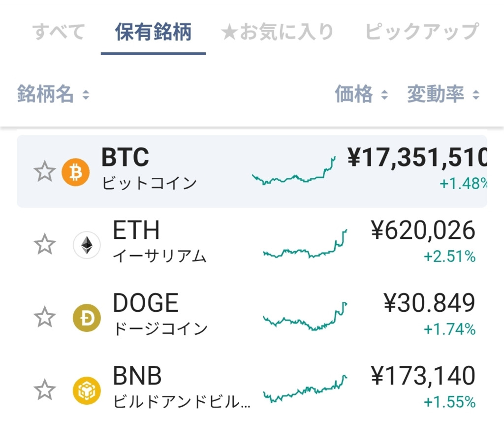Favorite BTC with its star
This screenshot has height=422, width=504.
click(44, 172)
